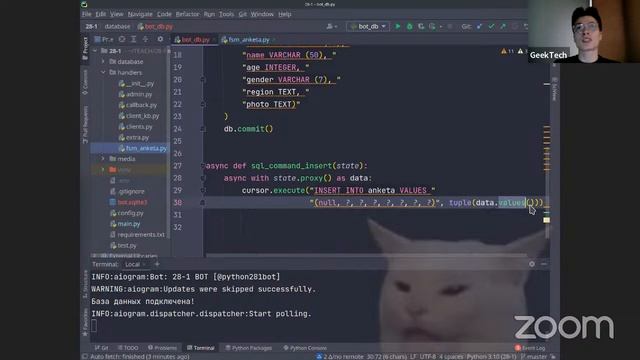The height and width of the screenshot is (360, 640).
Task: Click the Profile run icon
Action: coord(433,27)
